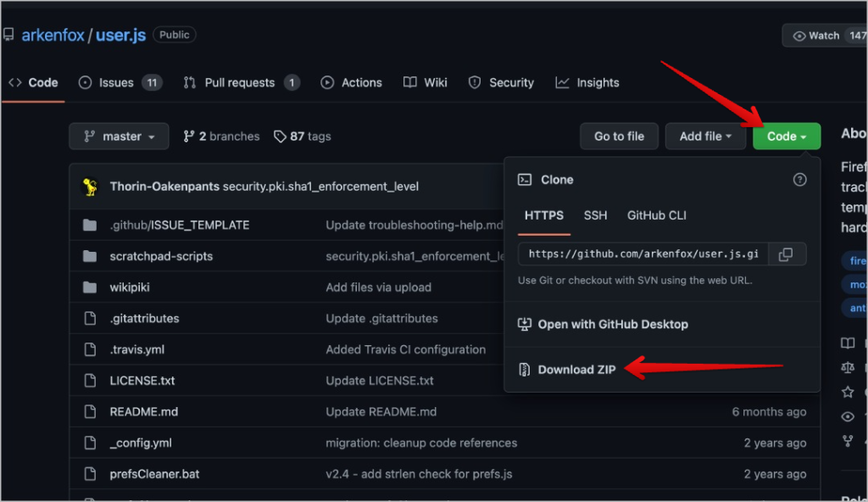Click the folder icon beside scratchpad-scripts

click(90, 256)
